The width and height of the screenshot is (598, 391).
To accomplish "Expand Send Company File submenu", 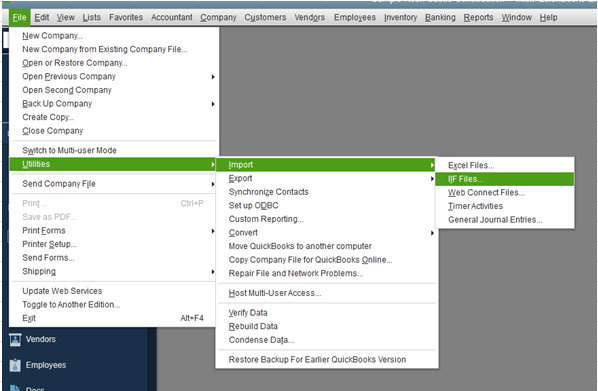I will pos(114,184).
